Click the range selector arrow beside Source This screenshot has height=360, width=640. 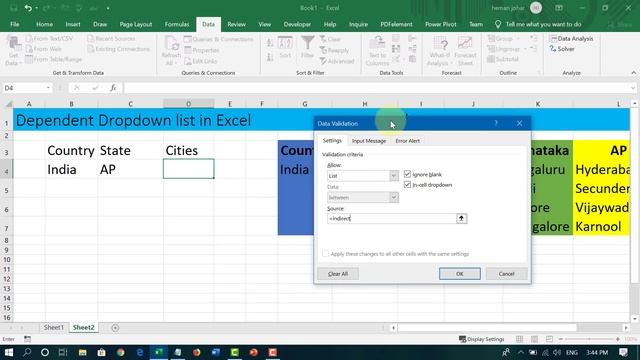point(461,218)
